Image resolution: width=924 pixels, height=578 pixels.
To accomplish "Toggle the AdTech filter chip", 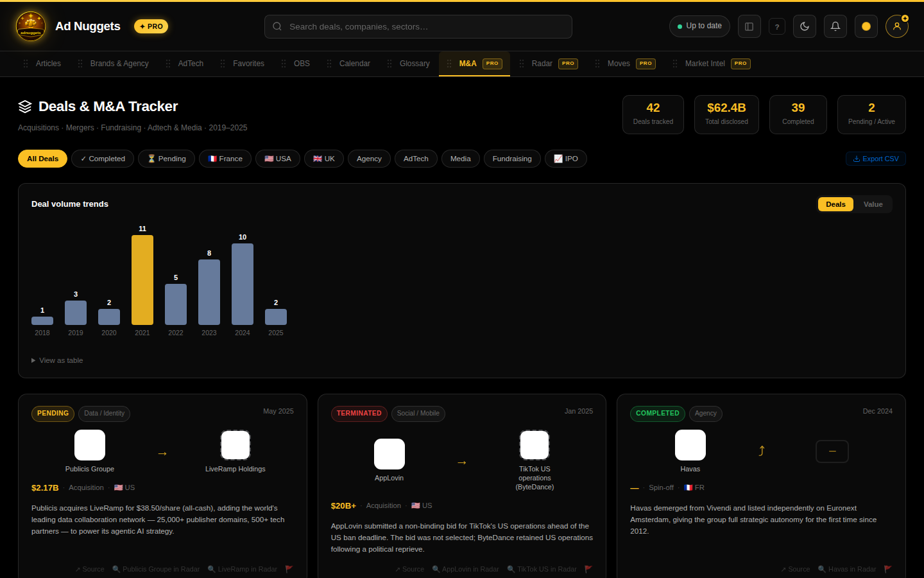I will click(x=416, y=159).
